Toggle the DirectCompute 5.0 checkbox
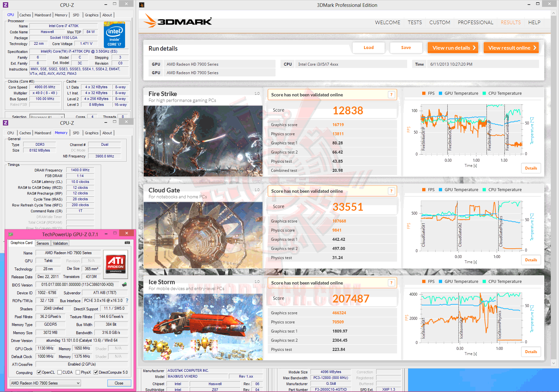Screen dimensions: 559x392 point(96,372)
